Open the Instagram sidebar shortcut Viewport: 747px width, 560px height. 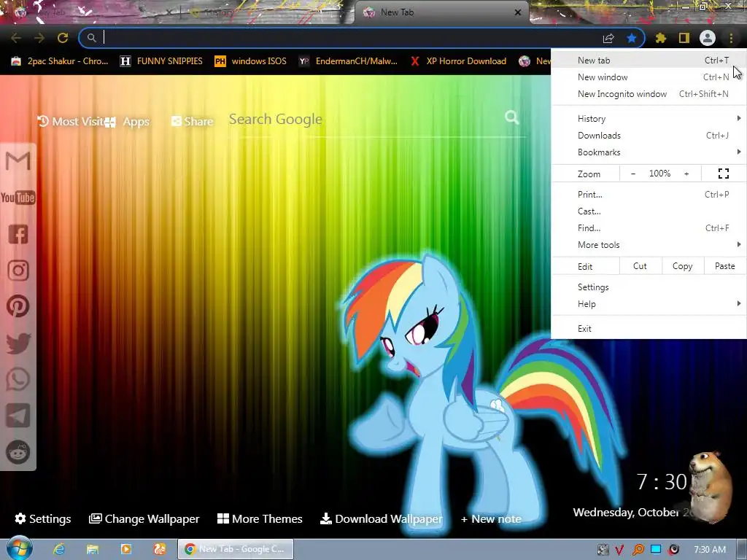[18, 271]
